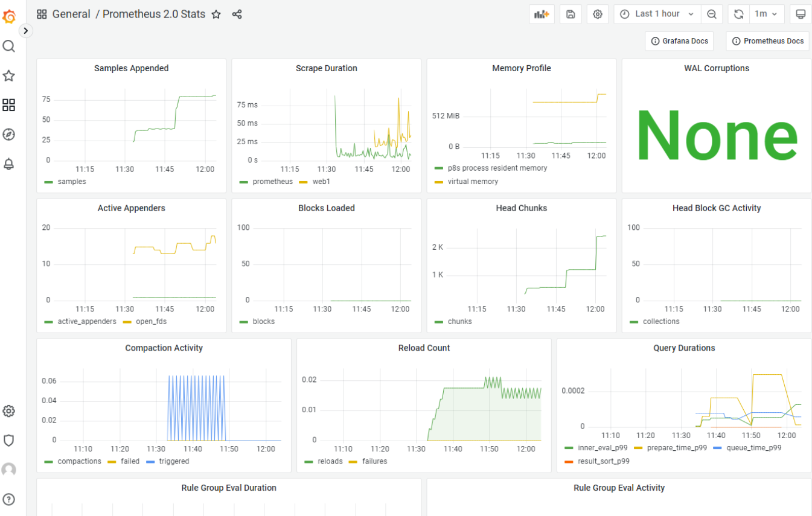This screenshot has width=812, height=516.
Task: Open Rule Group Eval Duration title menu
Action: (x=229, y=488)
